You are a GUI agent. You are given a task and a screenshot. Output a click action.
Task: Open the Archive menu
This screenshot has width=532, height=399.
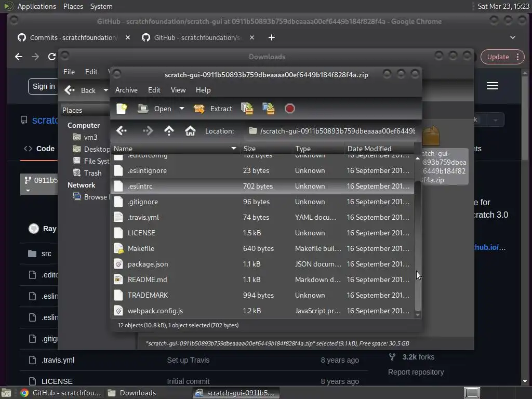[x=126, y=90]
